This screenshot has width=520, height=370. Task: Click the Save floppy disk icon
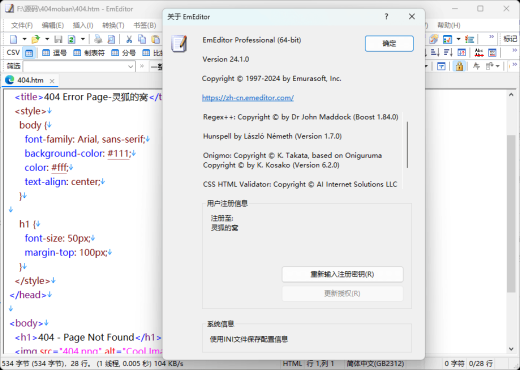(x=58, y=39)
